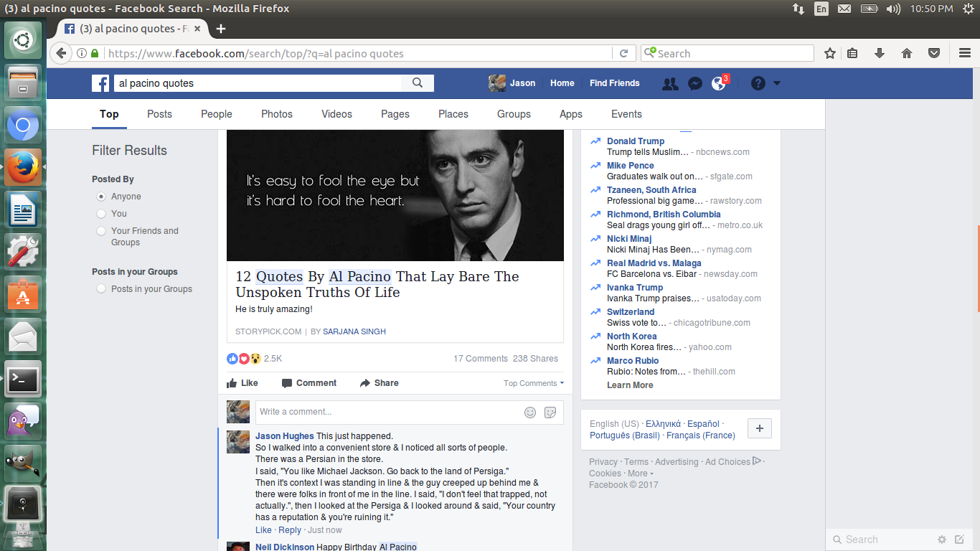
Task: Open the Donald Trump trending topic
Action: 636,141
